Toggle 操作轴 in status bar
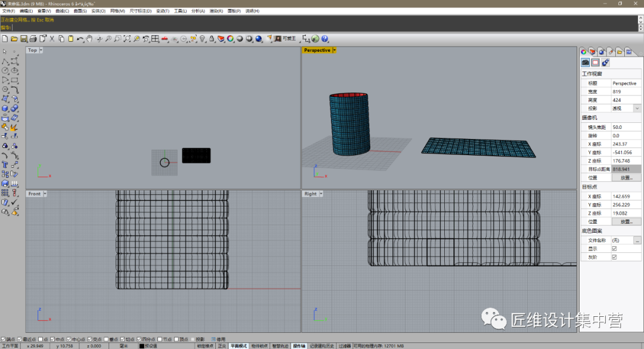Screen dimensions: 644x349 point(299,346)
